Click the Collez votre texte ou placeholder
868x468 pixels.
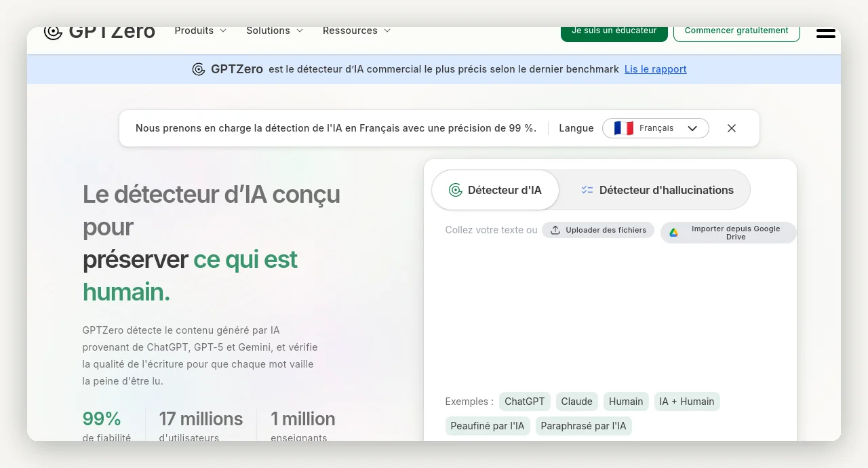pyautogui.click(x=492, y=230)
